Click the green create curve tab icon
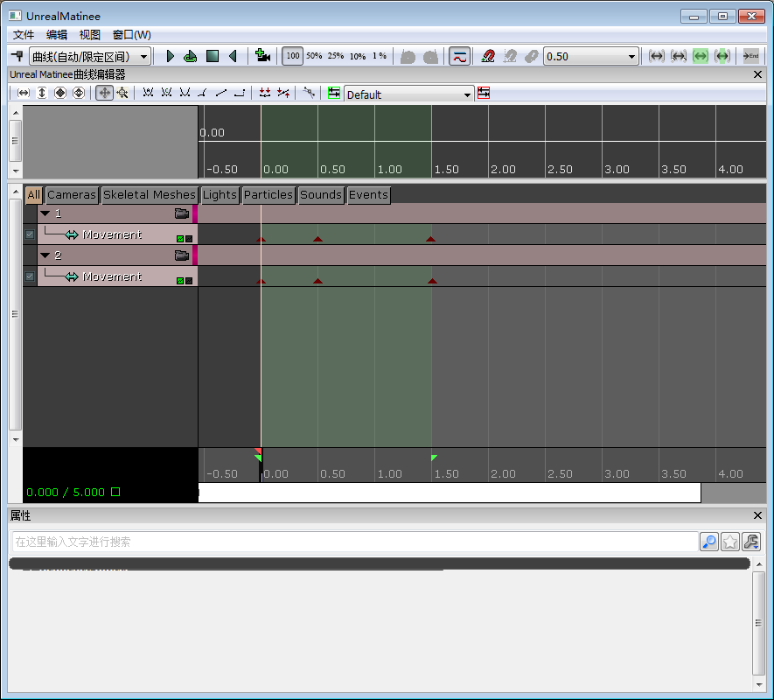 click(334, 93)
